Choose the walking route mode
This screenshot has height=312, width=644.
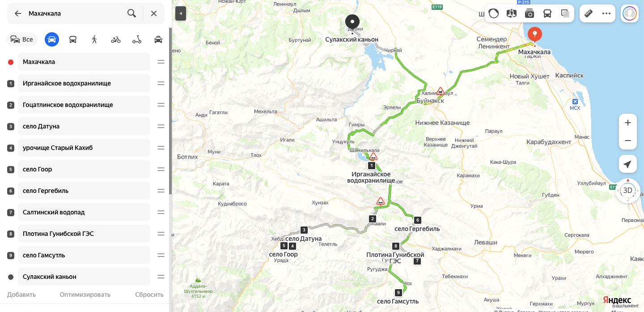[94, 39]
